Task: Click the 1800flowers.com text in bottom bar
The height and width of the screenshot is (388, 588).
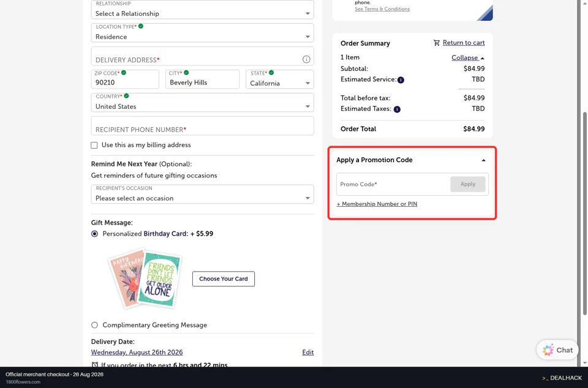Action: tap(23, 382)
